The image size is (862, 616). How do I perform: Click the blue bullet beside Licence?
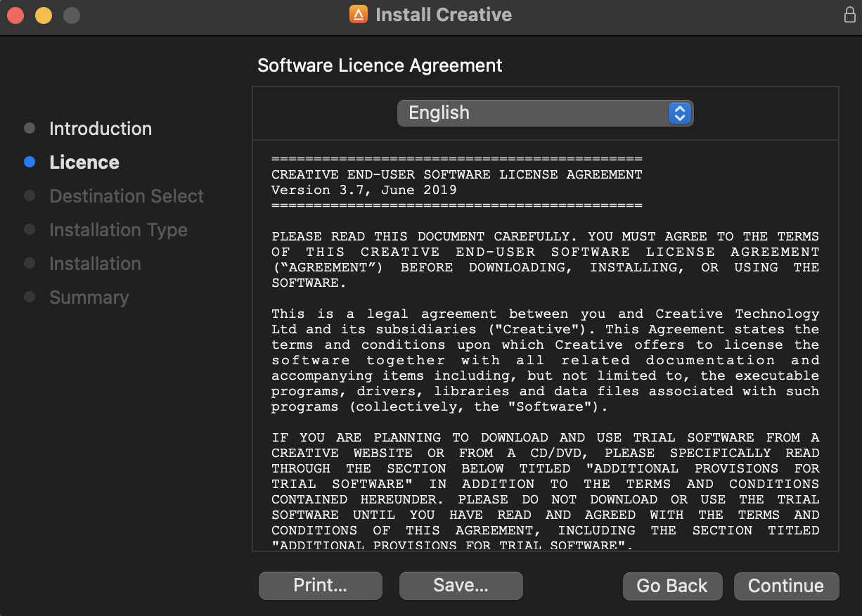coord(30,162)
